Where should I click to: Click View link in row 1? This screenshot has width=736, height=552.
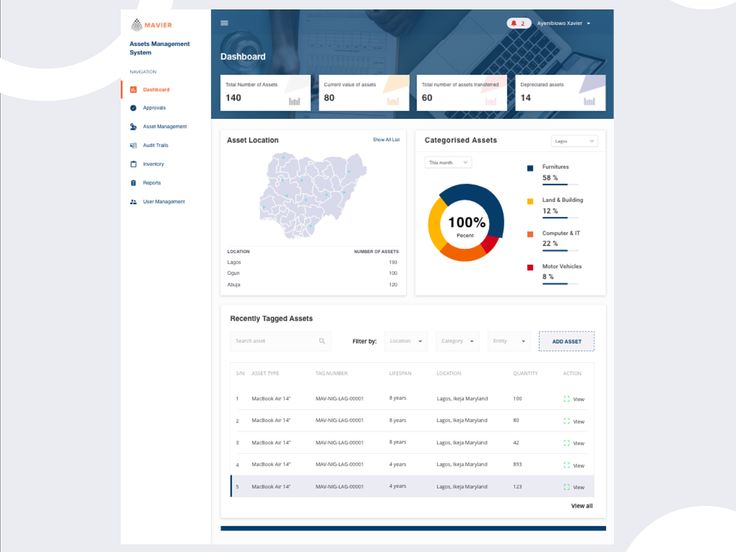tap(579, 399)
